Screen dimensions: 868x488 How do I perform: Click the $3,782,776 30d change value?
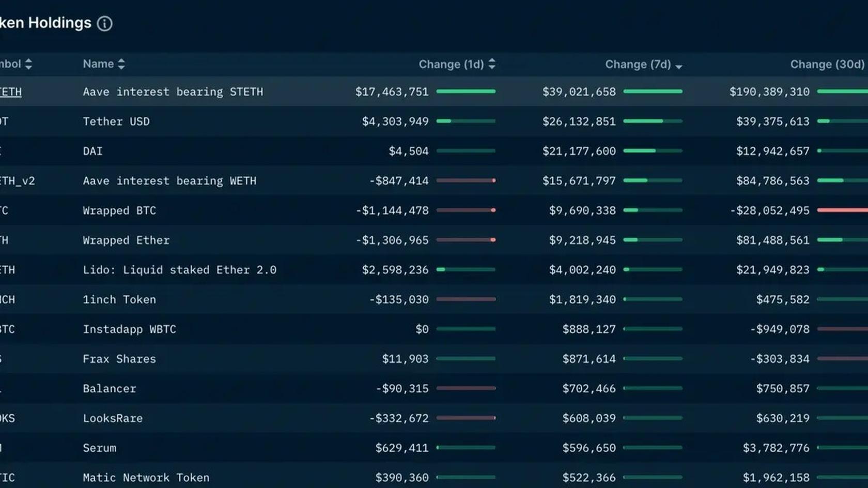pyautogui.click(x=776, y=448)
